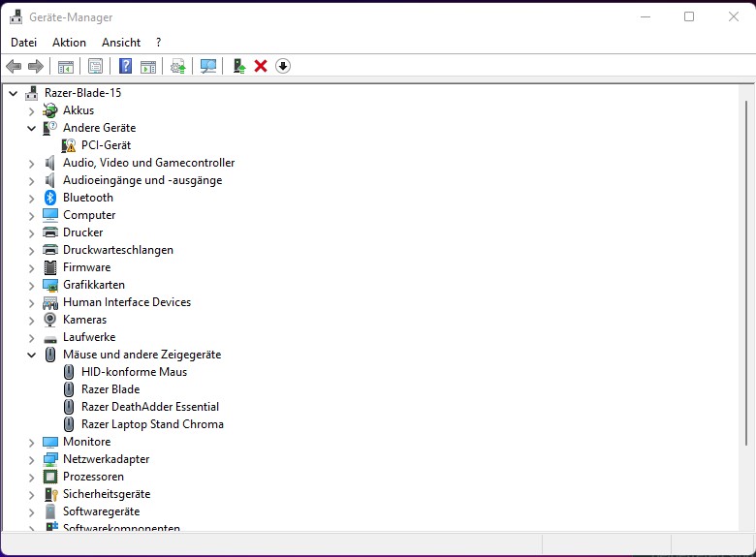Click the red X Uninstall device icon
This screenshot has height=557, width=756.
coord(261,66)
